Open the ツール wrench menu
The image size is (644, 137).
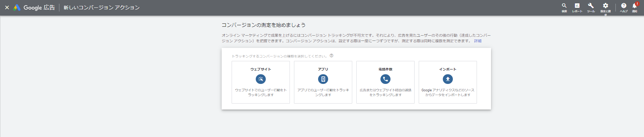click(x=591, y=7)
